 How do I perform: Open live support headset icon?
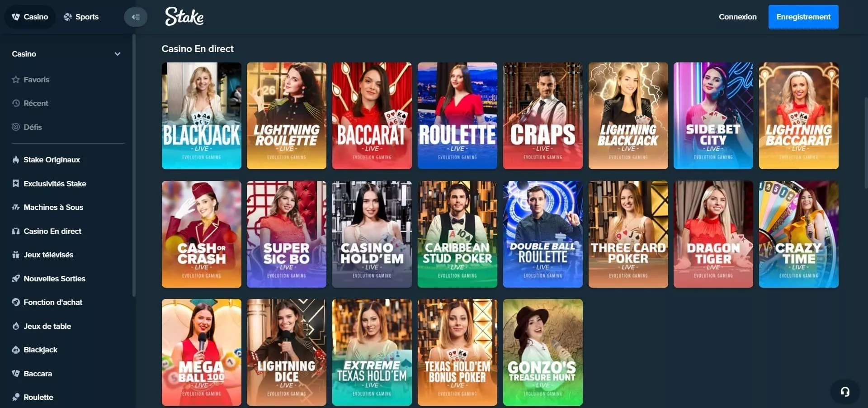[845, 392]
